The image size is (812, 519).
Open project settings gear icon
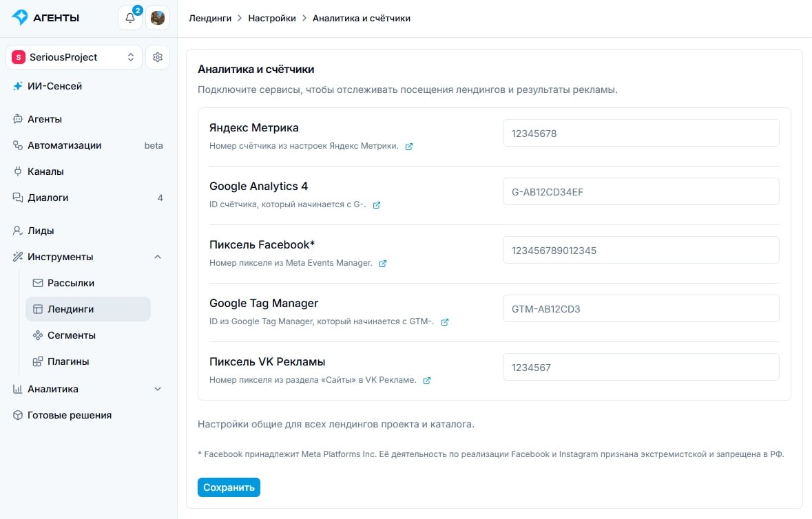point(158,57)
